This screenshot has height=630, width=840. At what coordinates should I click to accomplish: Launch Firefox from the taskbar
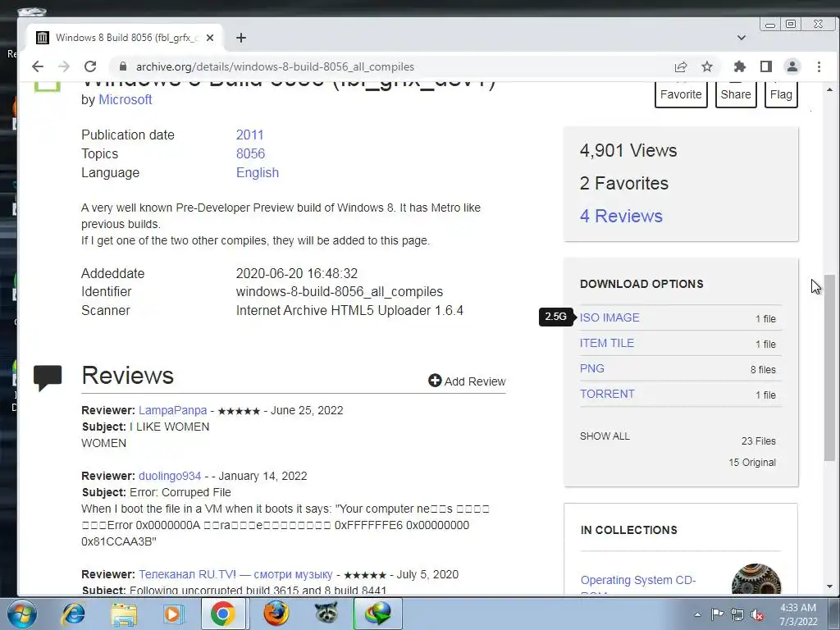pyautogui.click(x=276, y=614)
